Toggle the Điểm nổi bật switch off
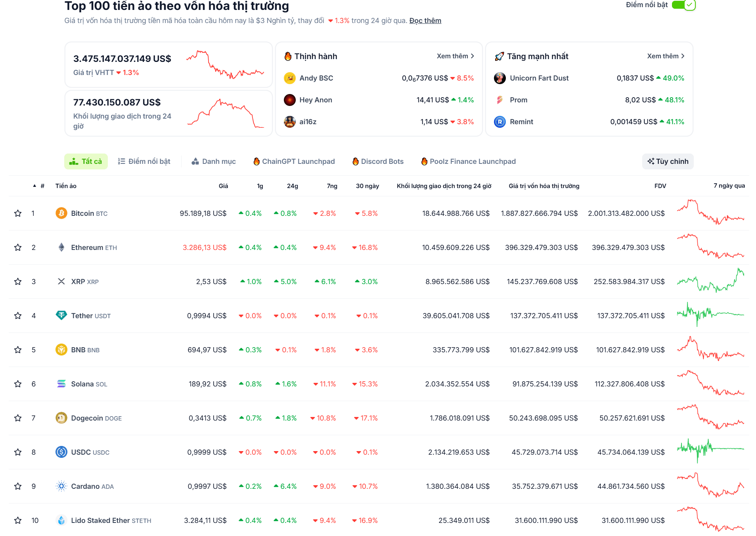Viewport: 756px width, 536px height. [684, 5]
